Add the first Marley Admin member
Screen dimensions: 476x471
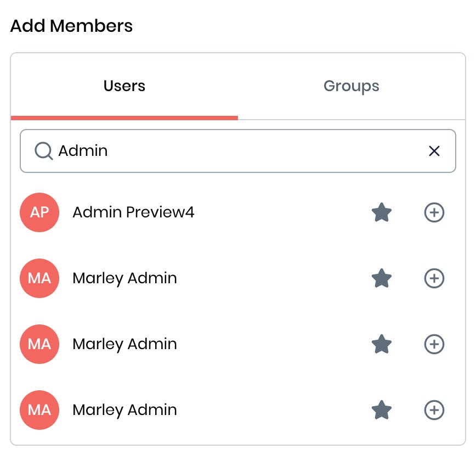click(434, 278)
